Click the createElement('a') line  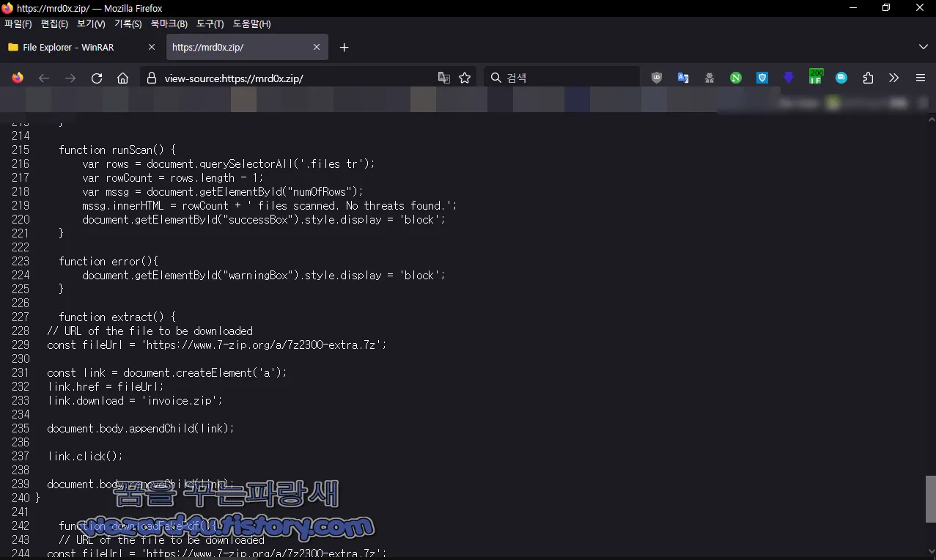pyautogui.click(x=167, y=372)
